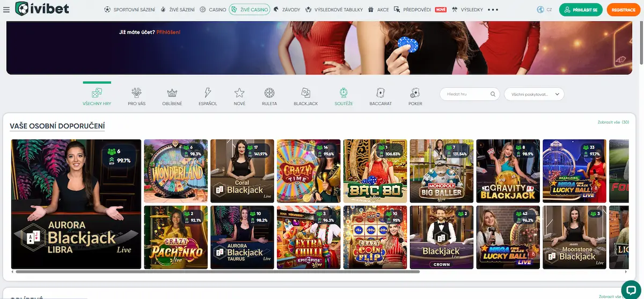644x299 pixels.
Task: Open CZ language selector
Action: pos(544,10)
